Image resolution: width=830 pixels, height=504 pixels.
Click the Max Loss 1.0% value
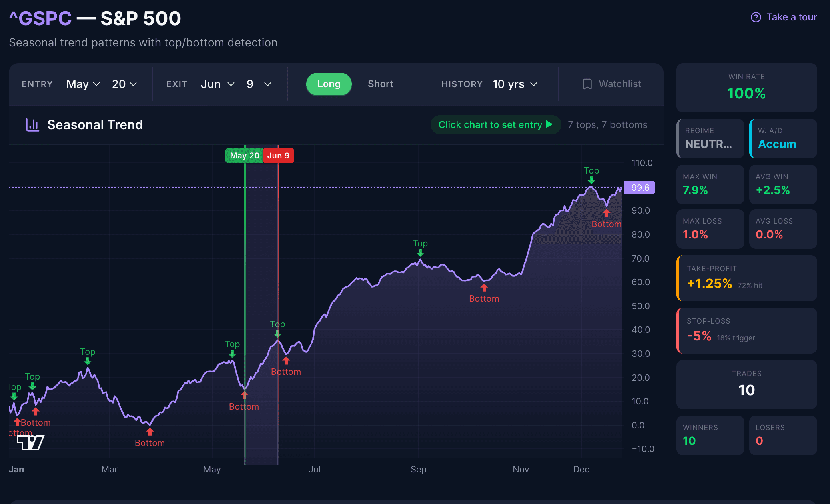[x=695, y=234]
